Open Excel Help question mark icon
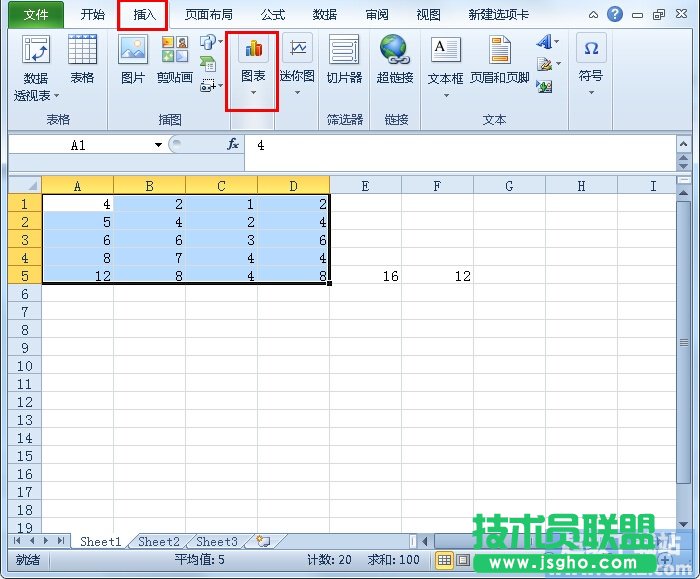Viewport: 700px width, 579px height. 615,14
